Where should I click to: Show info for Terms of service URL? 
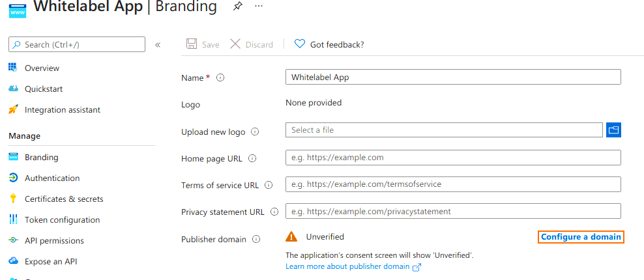tap(269, 186)
